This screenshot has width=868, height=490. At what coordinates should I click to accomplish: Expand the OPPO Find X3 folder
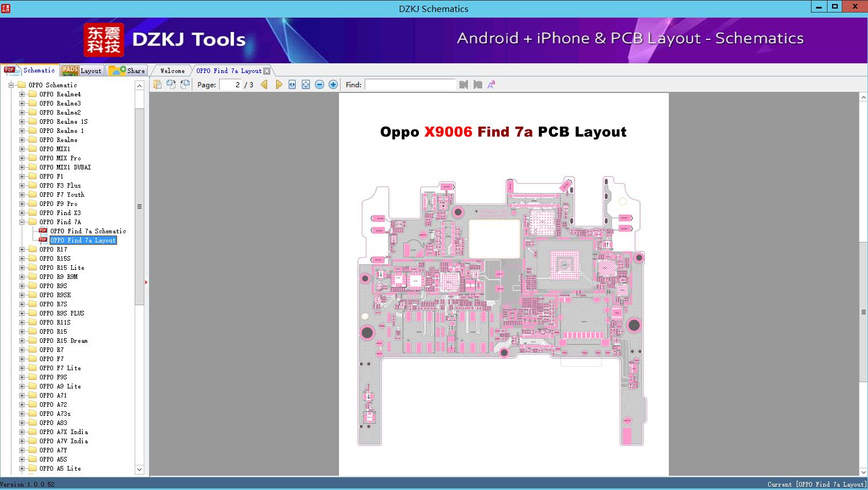coord(22,213)
